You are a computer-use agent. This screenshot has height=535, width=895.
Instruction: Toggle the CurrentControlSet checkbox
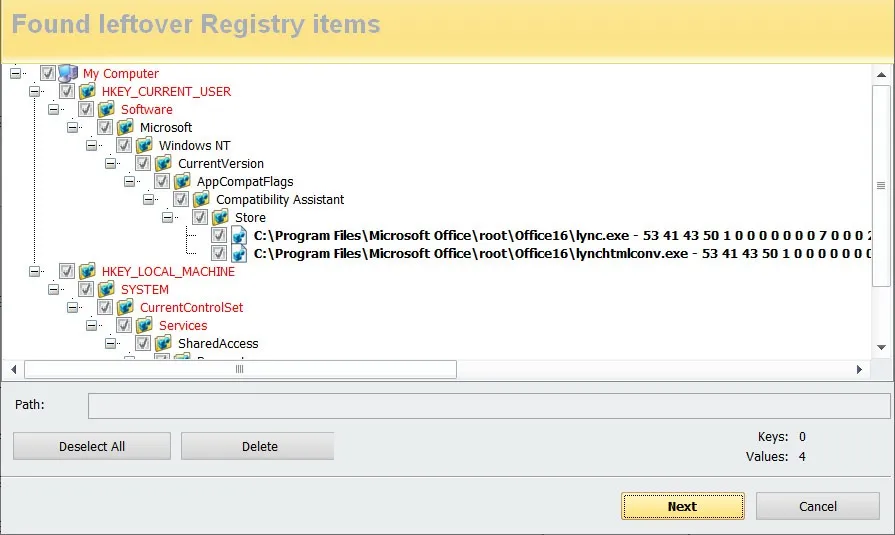coord(104,307)
